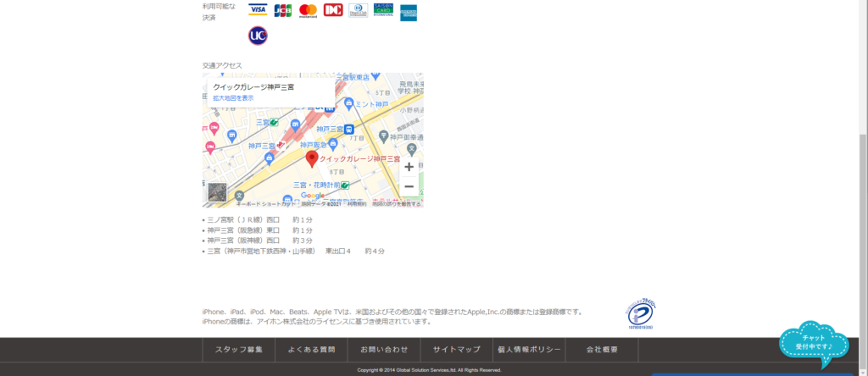This screenshot has height=376, width=868.
Task: Click the Diners Club card logo
Action: pyautogui.click(x=359, y=10)
